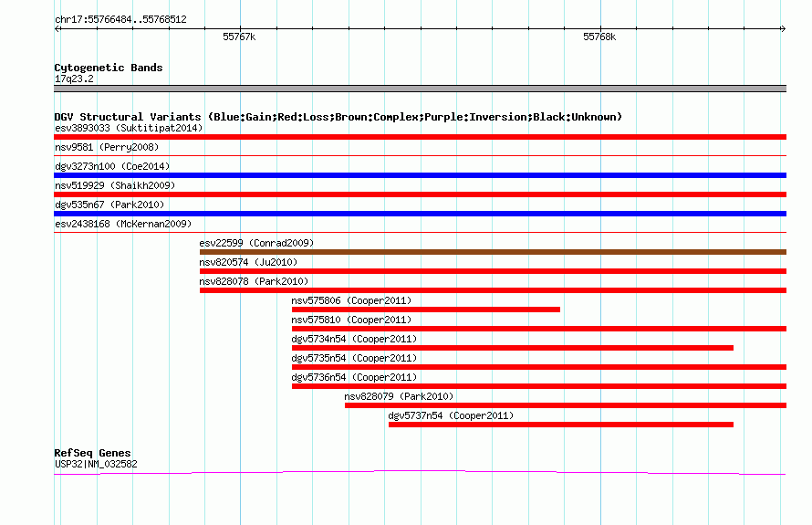The width and height of the screenshot is (812, 525).
Task: Click the USP32|NM_032582 gene label
Action: click(x=96, y=465)
